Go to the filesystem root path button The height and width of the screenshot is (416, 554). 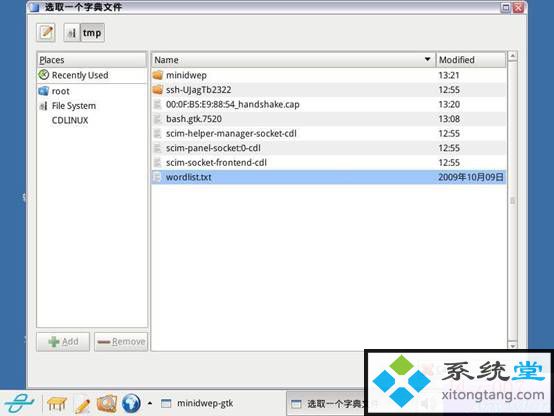72,33
